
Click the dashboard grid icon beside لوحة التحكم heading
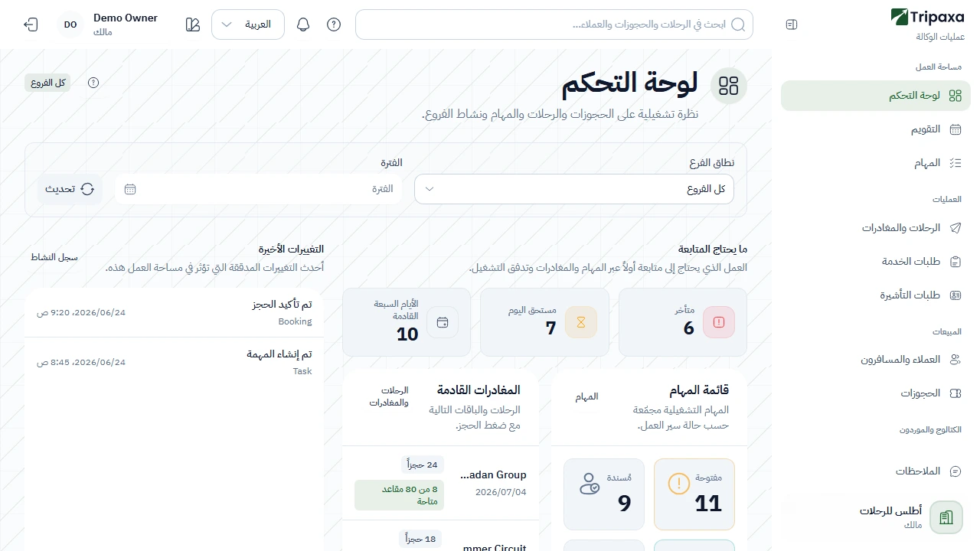click(x=729, y=86)
